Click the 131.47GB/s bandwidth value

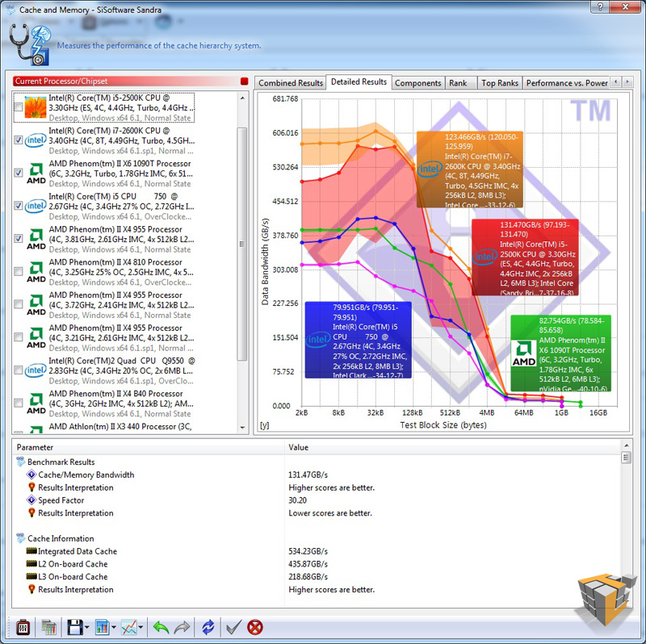(308, 475)
